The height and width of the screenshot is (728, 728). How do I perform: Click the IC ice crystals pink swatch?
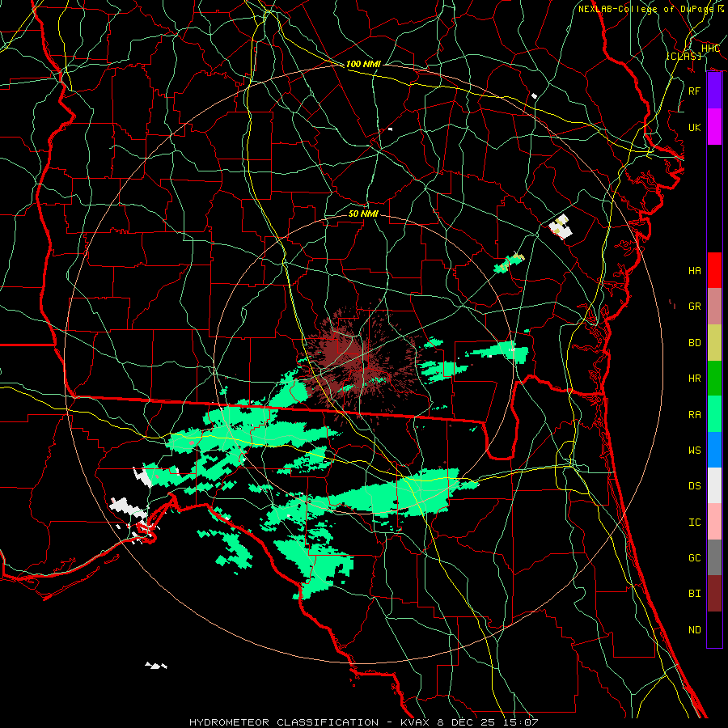pyautogui.click(x=714, y=522)
